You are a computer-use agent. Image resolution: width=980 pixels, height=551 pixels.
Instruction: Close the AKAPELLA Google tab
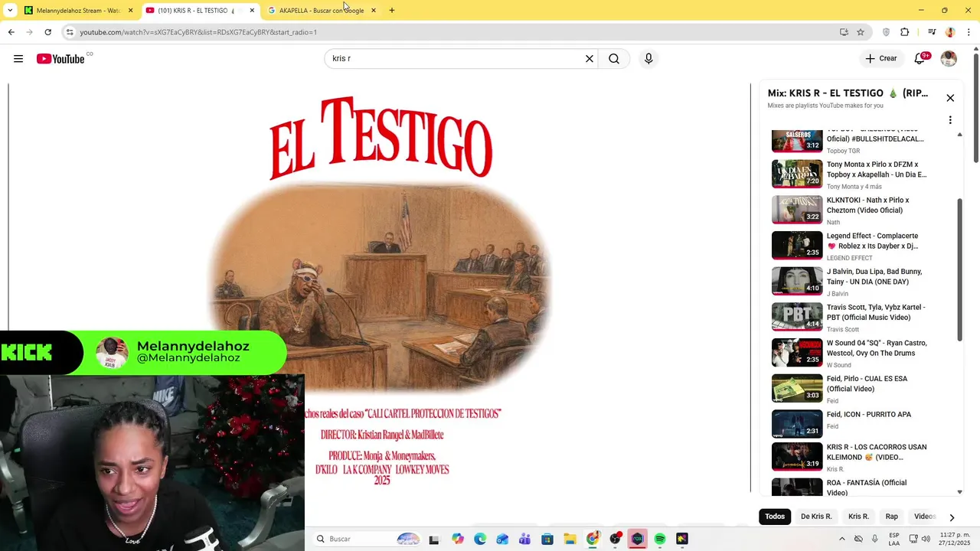[374, 11]
